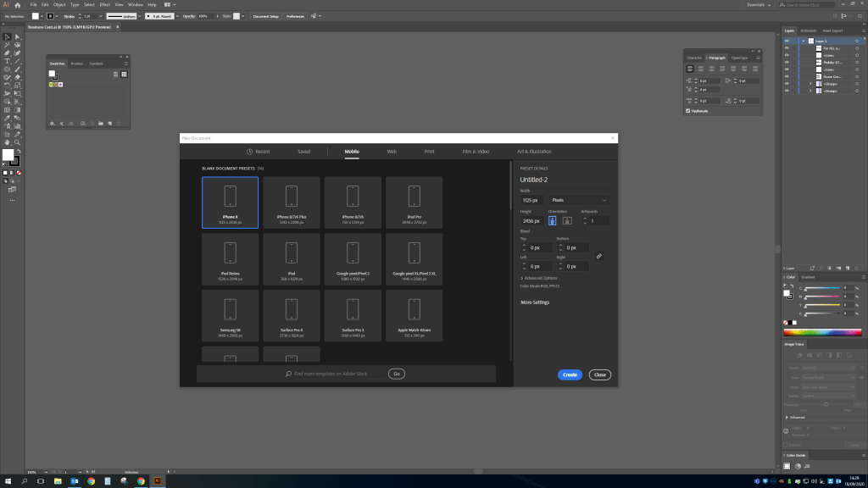Expand Advanced Options in preset details
868x488 pixels.
[539, 278]
